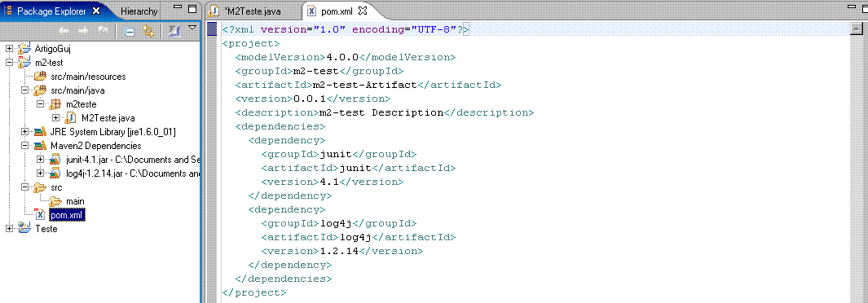Select pom.xml in Package Explorer tree
Screen dimensions: 868x303
point(67,214)
